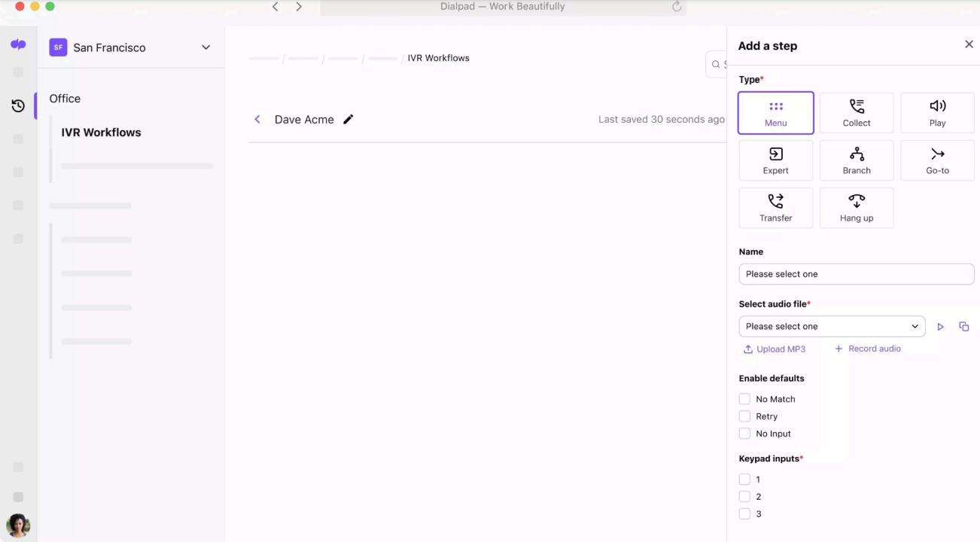This screenshot has height=542, width=980.
Task: Select the Collect step type
Action: pyautogui.click(x=856, y=113)
